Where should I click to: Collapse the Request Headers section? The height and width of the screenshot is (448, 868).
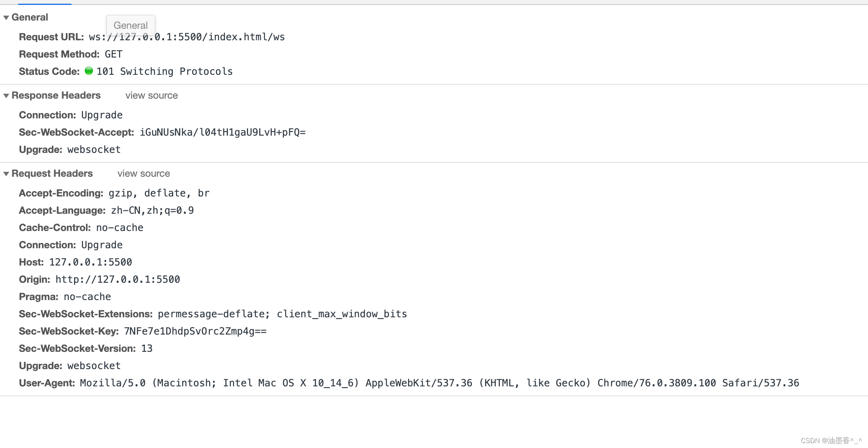6,173
